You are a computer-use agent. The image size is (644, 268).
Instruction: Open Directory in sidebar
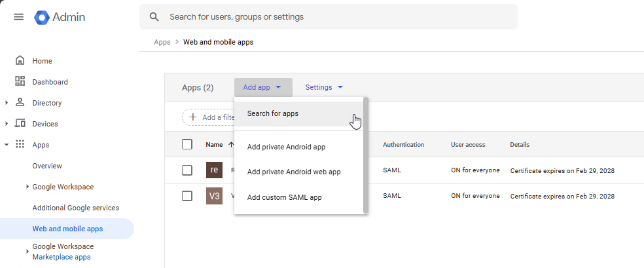tap(47, 103)
